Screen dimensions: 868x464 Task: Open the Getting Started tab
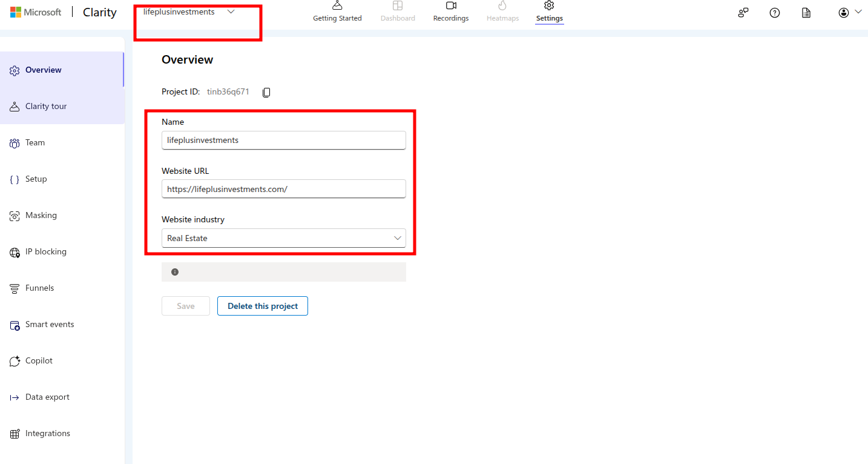coord(337,12)
